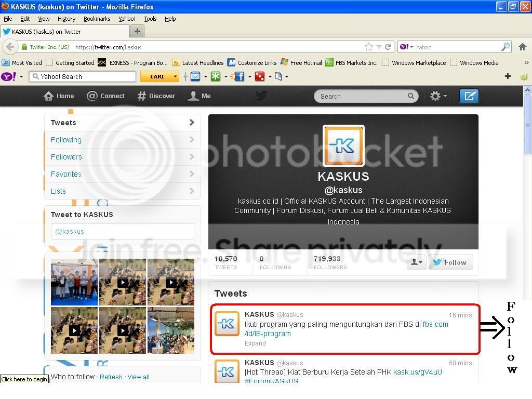Expand the Tweets sidebar row arrow
Viewport: 532px width, 399px height.
coord(192,123)
